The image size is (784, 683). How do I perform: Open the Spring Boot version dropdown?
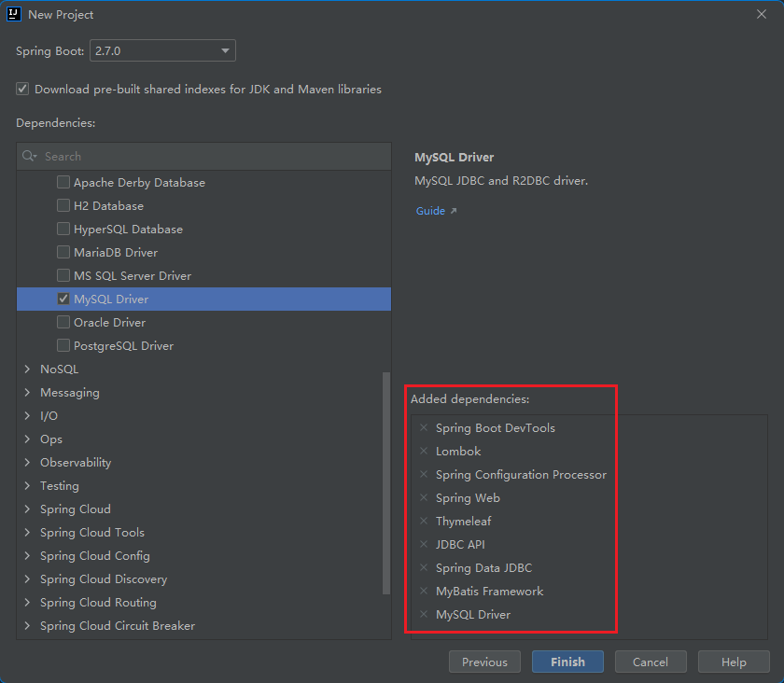click(x=162, y=50)
